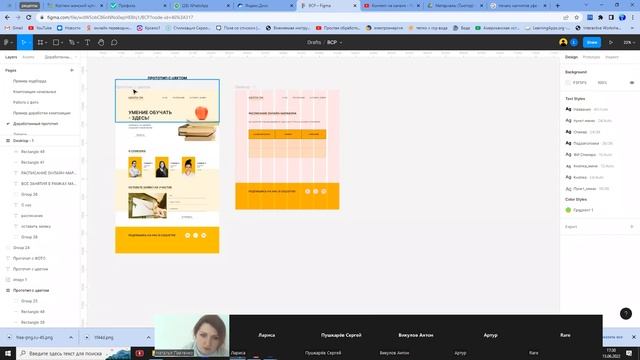Switch to the Design tab
Screen dimensions: 640x360
click(x=571, y=57)
